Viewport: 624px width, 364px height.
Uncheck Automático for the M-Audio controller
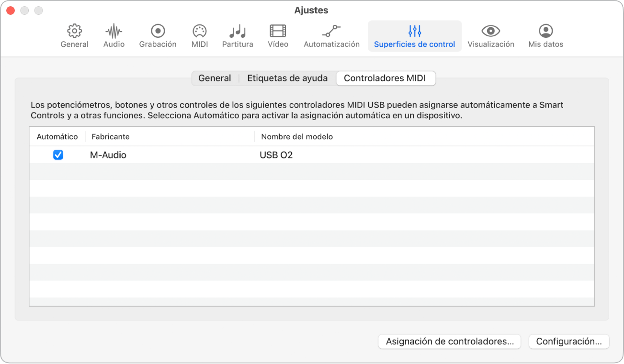(58, 155)
